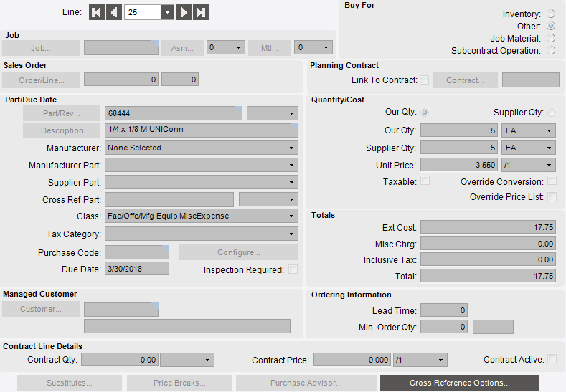This screenshot has height=392, width=566.
Task: Click the Ext Cost field
Action: [488, 227]
